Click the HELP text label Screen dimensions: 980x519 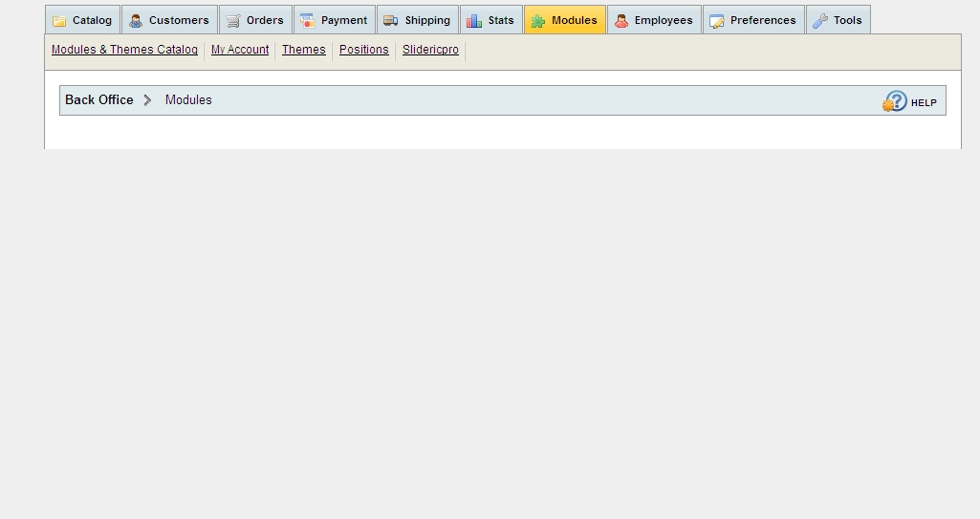924,103
